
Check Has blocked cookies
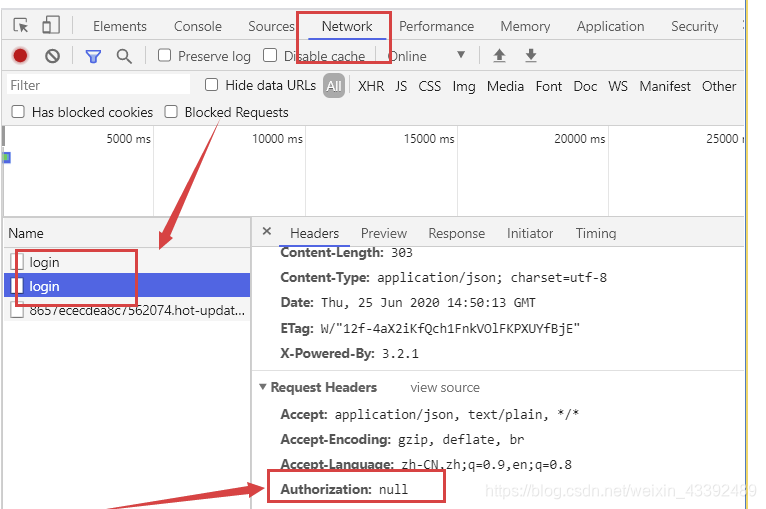(18, 112)
